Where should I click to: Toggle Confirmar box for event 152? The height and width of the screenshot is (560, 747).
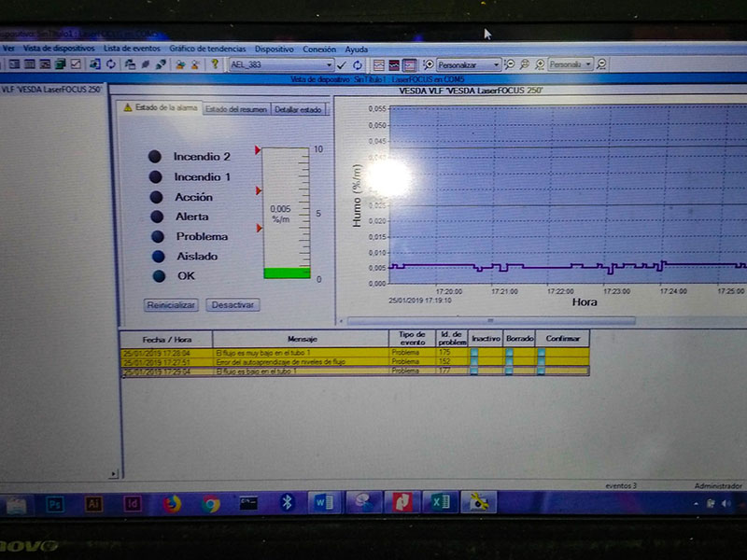(542, 362)
